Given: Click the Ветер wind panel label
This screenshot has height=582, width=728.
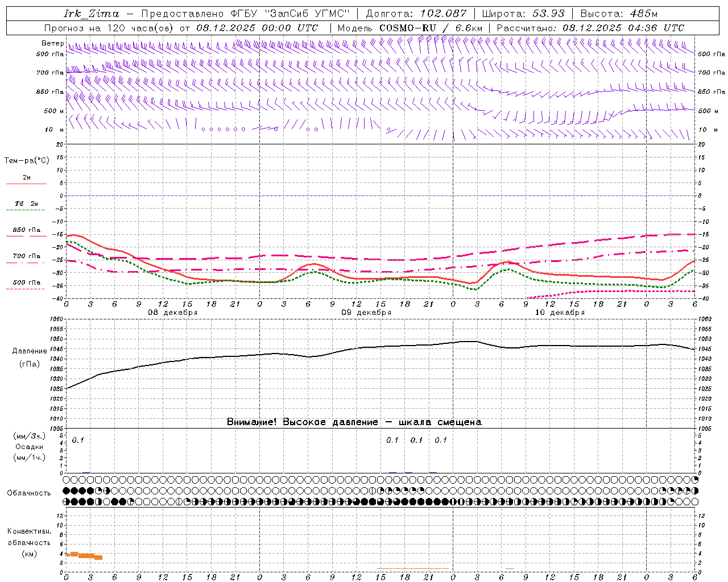Looking at the screenshot, I should click(x=52, y=43).
